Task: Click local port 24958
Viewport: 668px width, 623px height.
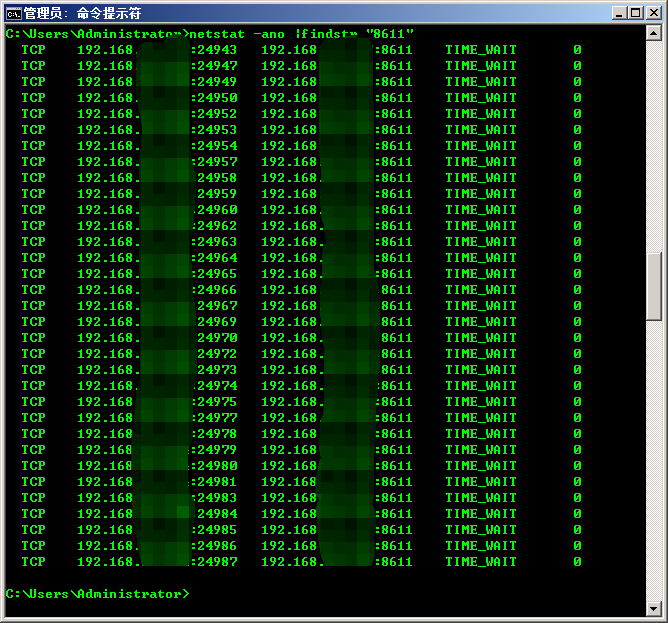Action: [217, 178]
